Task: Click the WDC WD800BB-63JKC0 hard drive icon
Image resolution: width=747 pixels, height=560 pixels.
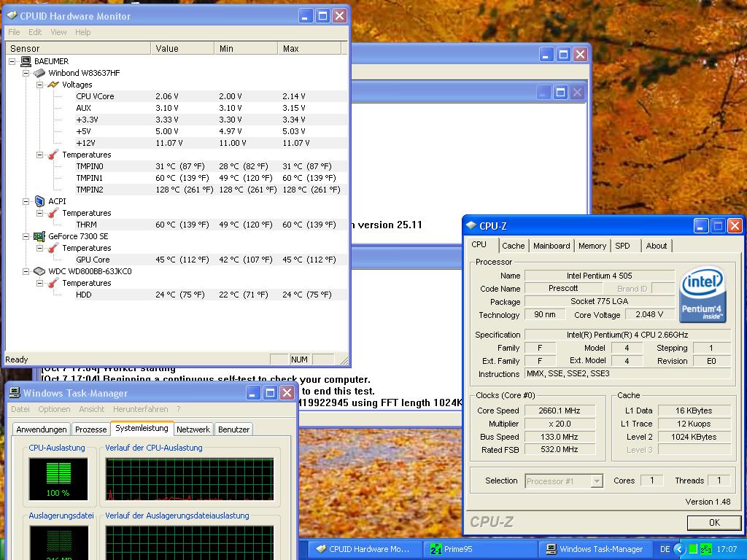Action: click(x=39, y=271)
